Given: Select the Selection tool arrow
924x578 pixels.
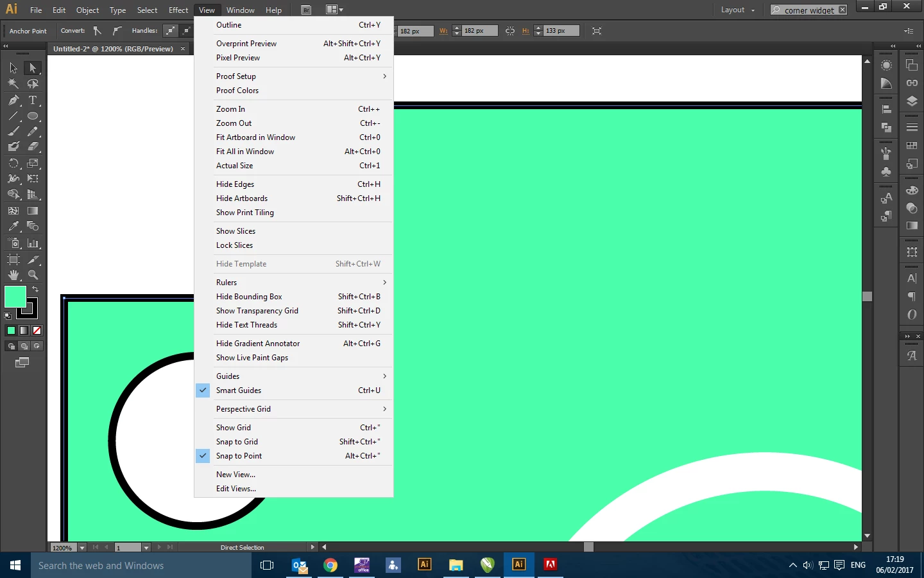Looking at the screenshot, I should (13, 68).
